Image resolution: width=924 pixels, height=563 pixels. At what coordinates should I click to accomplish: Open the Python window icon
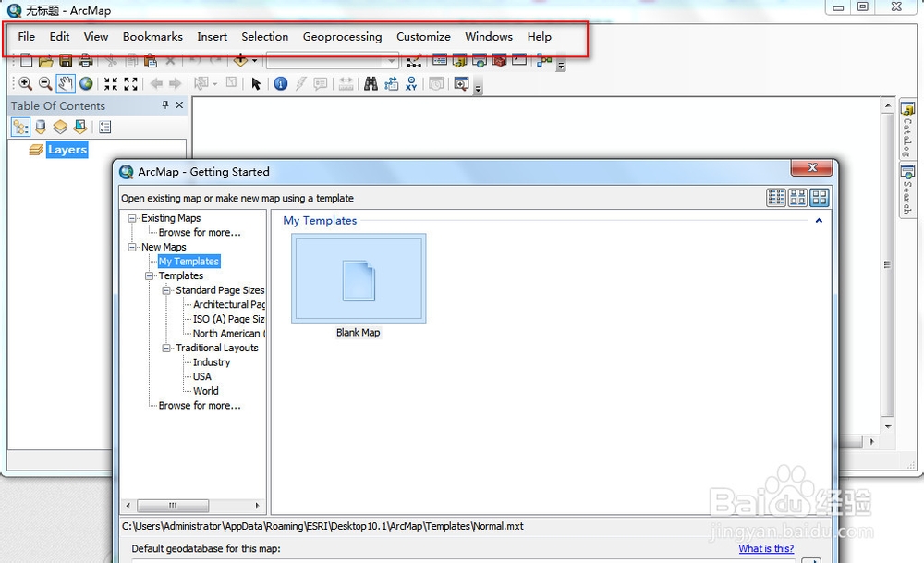click(x=519, y=60)
